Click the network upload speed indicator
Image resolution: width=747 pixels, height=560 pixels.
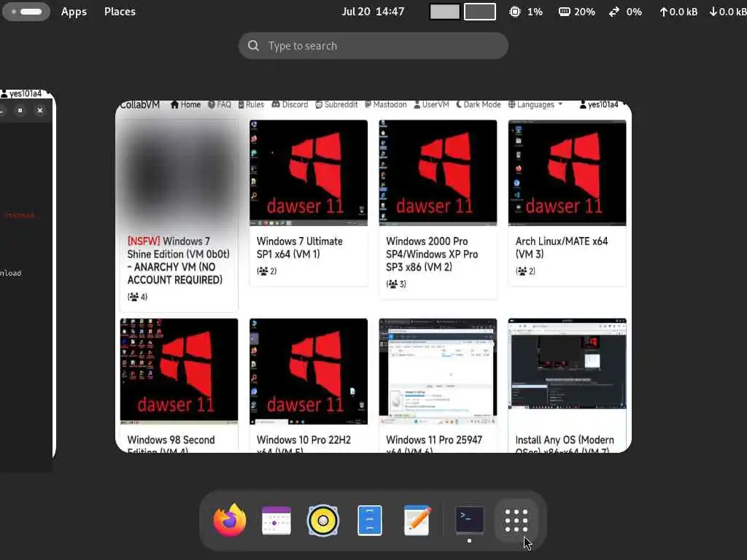point(678,12)
